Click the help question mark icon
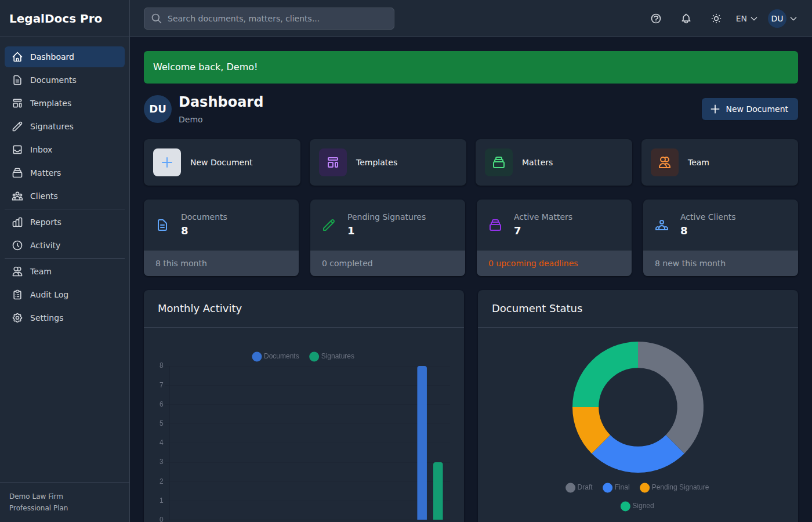 656,19
